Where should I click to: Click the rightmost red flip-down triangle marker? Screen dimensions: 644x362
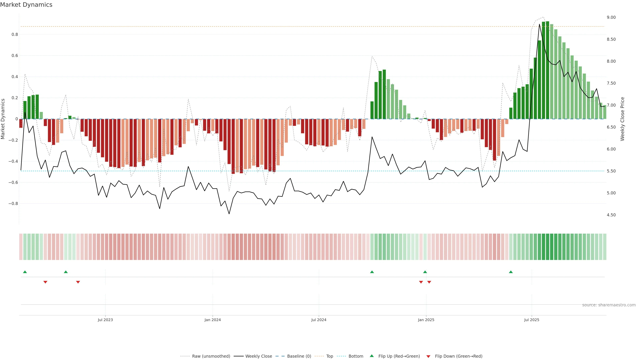coord(429,282)
